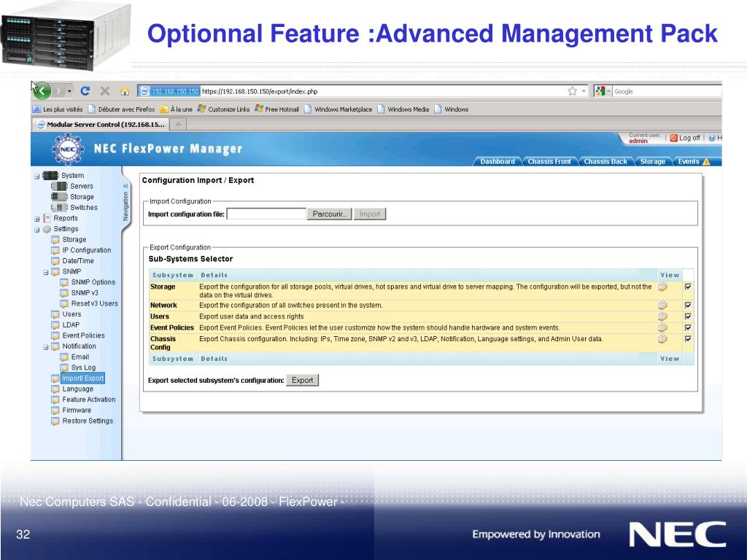
Task: Click the Google search engine icon
Action: 600,91
